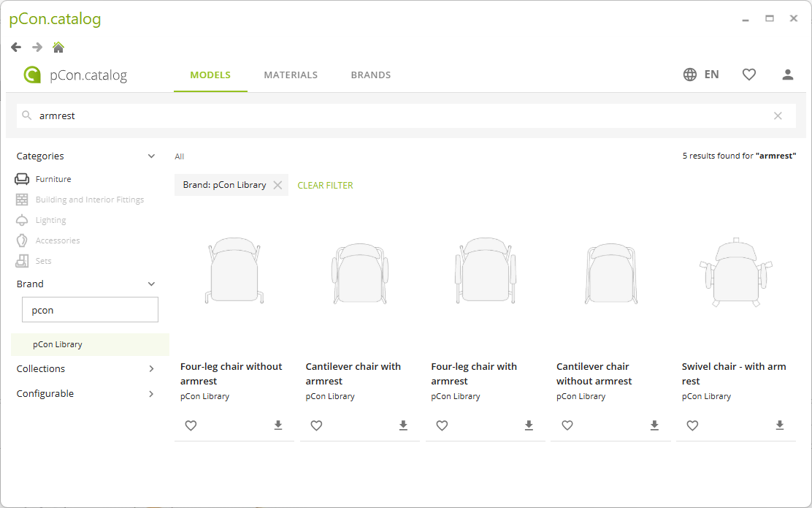
Task: Favorite the Four-leg chair without armrest
Action: [191, 425]
